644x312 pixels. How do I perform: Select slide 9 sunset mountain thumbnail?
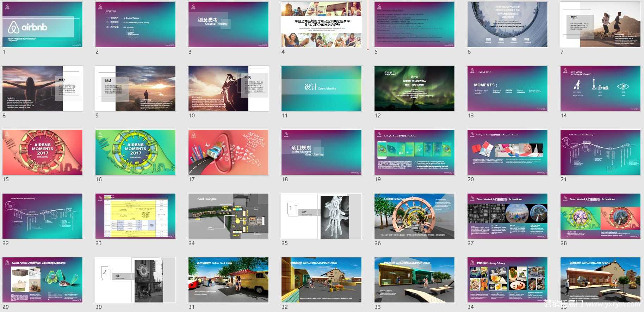[136, 88]
